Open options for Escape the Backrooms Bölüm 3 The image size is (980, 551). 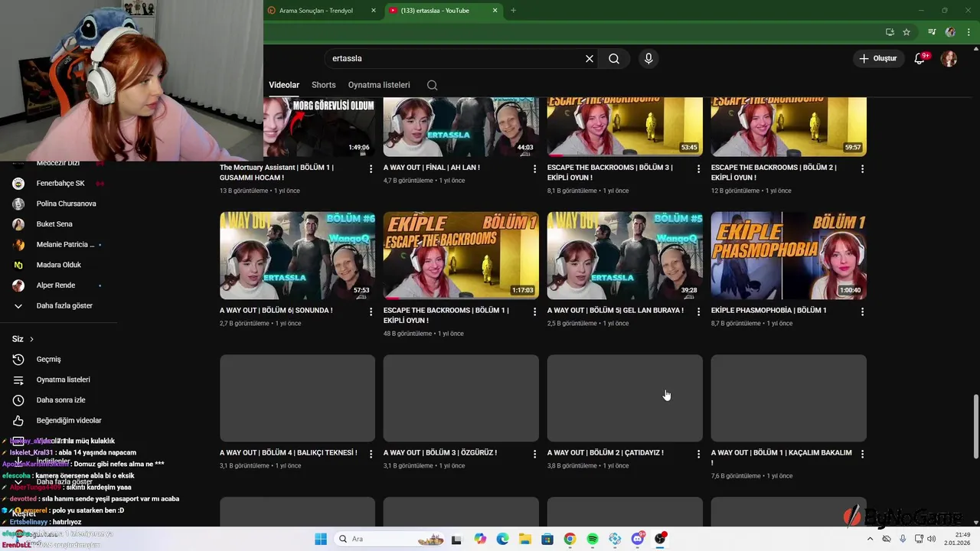(x=698, y=168)
